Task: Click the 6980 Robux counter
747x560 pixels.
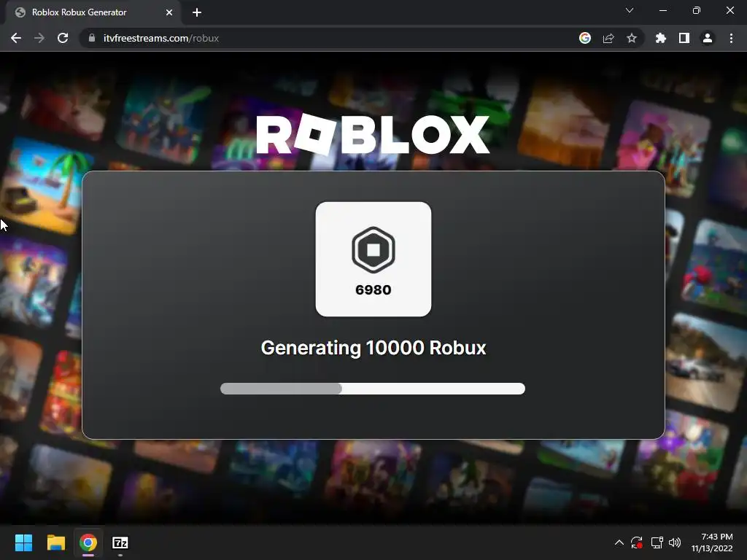Action: 373,289
